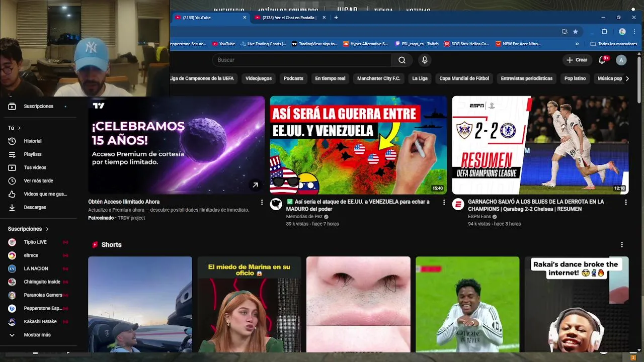
Task: Open the EE.UU. y Venezuela video thumbnail
Action: (x=358, y=145)
